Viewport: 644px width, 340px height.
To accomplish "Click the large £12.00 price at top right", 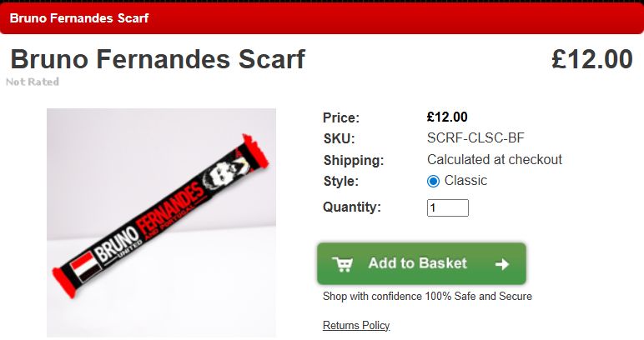I will (x=591, y=59).
